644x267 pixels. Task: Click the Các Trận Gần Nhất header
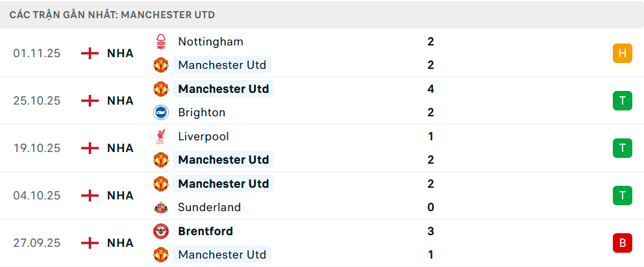point(112,14)
